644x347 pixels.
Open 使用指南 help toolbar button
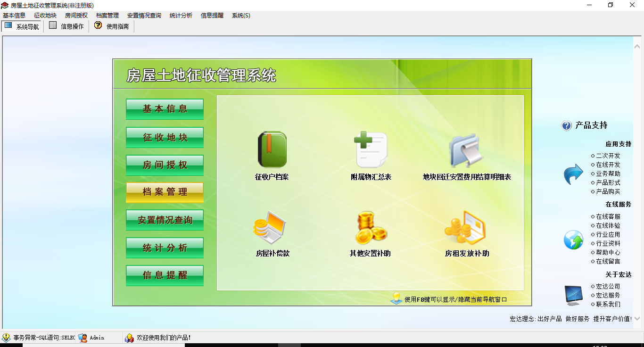coord(112,26)
